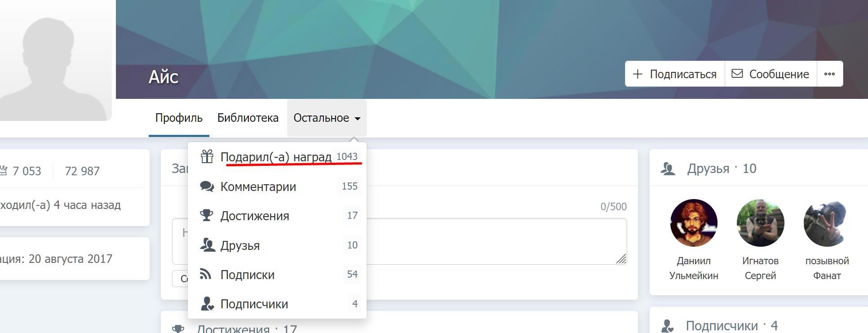Screen dimensions: 868x333
Task: Click the trophy icon in Достижения section header
Action: [x=178, y=329]
